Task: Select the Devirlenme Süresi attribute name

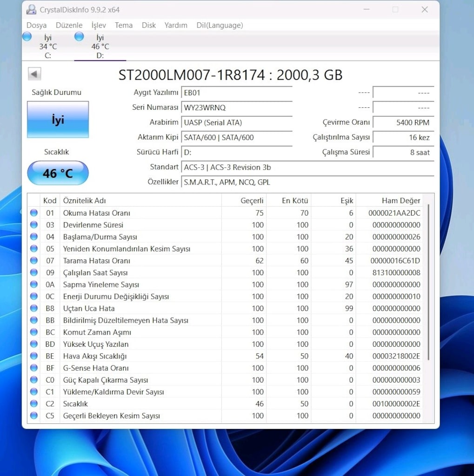Action: coord(93,225)
